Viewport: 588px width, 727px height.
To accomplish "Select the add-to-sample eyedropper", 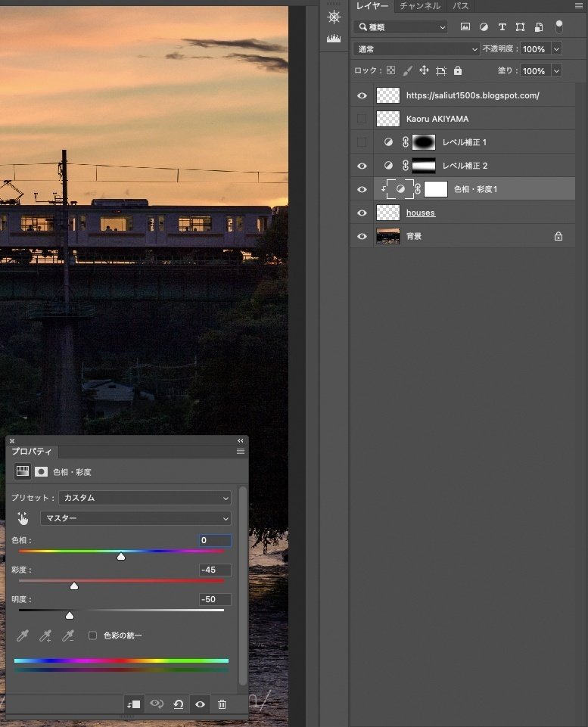I will coord(45,635).
